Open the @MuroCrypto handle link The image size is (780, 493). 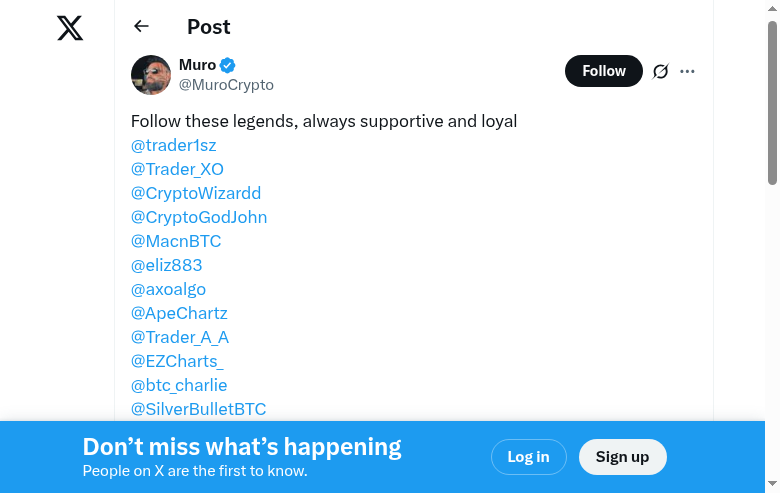coord(226,85)
